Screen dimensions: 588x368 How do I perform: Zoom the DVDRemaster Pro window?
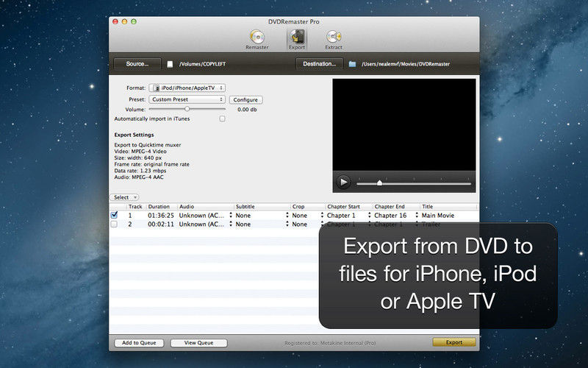[x=134, y=22]
